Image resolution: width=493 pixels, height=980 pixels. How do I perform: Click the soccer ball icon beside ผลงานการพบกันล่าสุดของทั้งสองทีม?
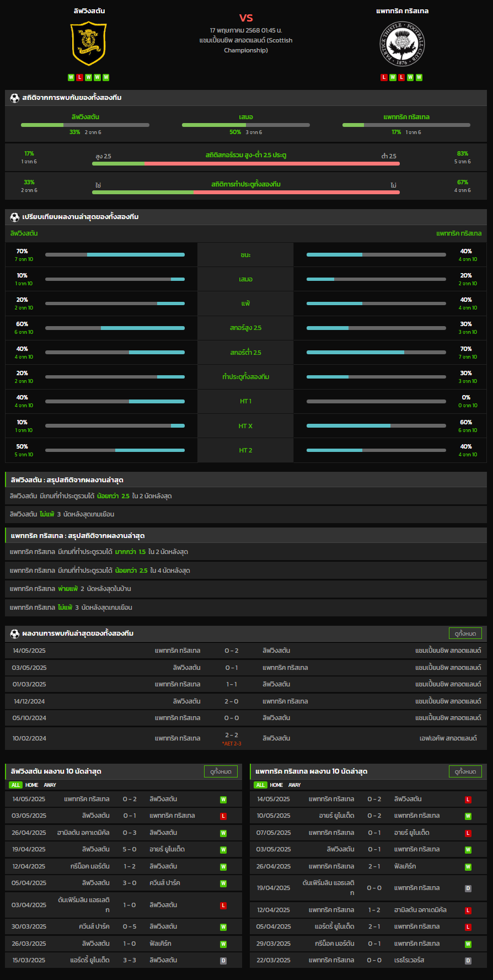(x=15, y=633)
